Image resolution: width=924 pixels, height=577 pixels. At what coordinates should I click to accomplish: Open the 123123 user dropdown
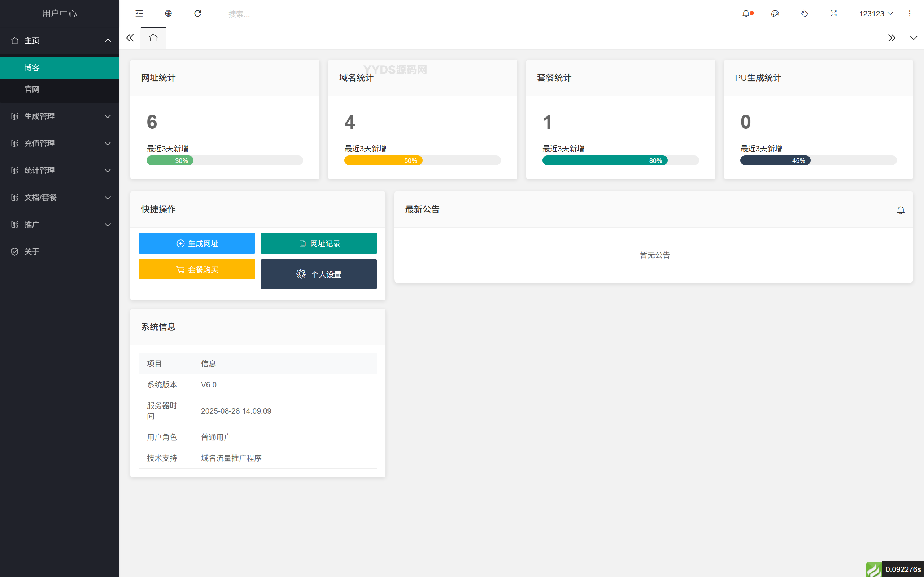click(x=876, y=14)
